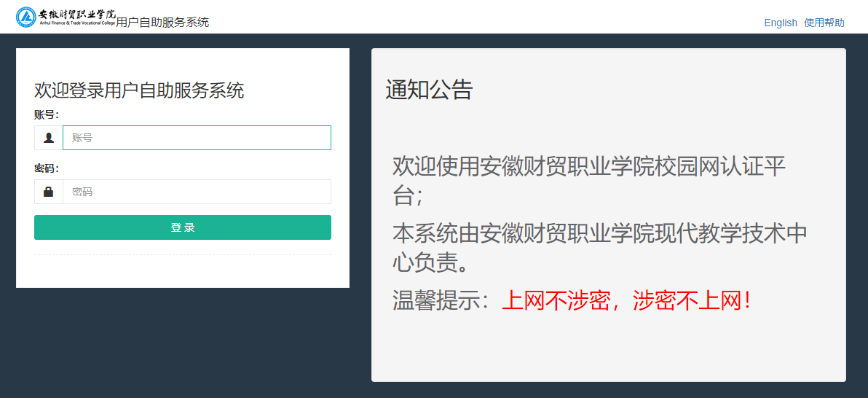The width and height of the screenshot is (868, 398).
Task: Click the 用户自助服务系统 header title
Action: point(162,23)
